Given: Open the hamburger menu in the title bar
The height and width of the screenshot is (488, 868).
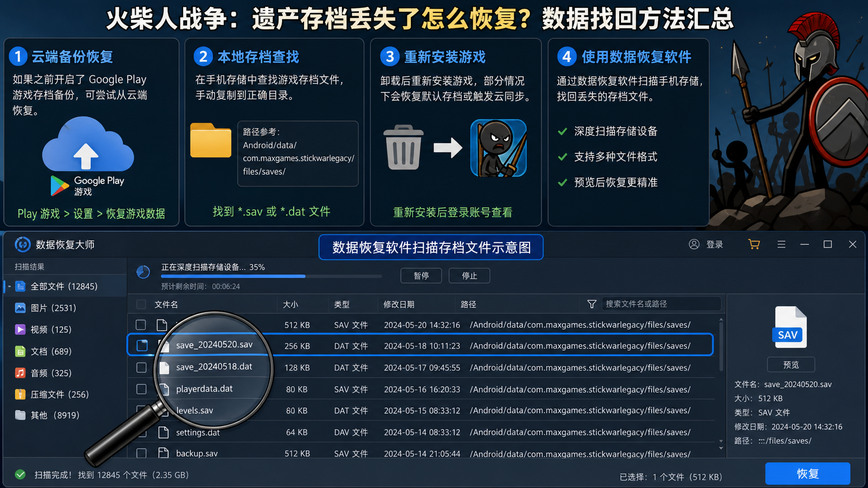Looking at the screenshot, I should (x=782, y=245).
